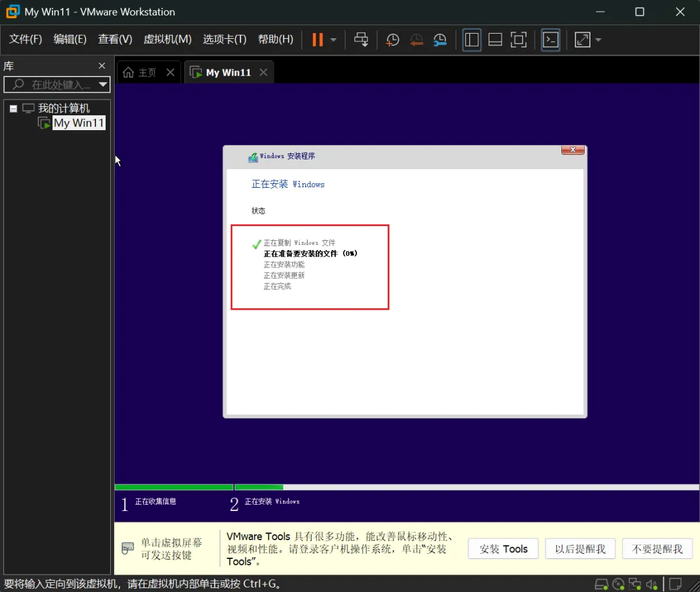
Task: Click step 2 正在安装 Windows label
Action: click(272, 501)
